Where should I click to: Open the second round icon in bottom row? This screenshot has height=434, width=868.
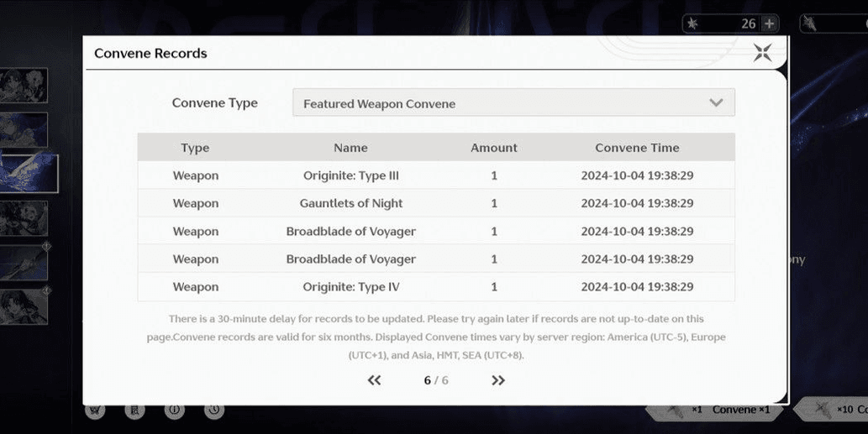pyautogui.click(x=134, y=410)
